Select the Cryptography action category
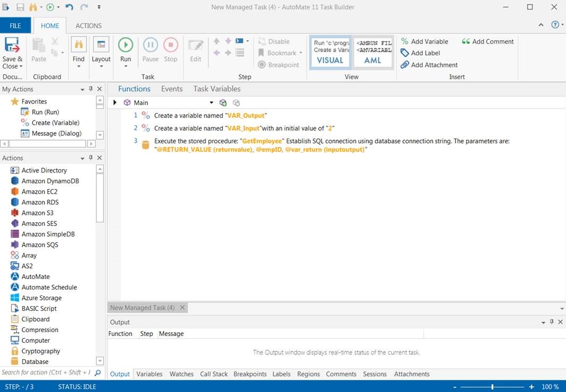 (40, 351)
